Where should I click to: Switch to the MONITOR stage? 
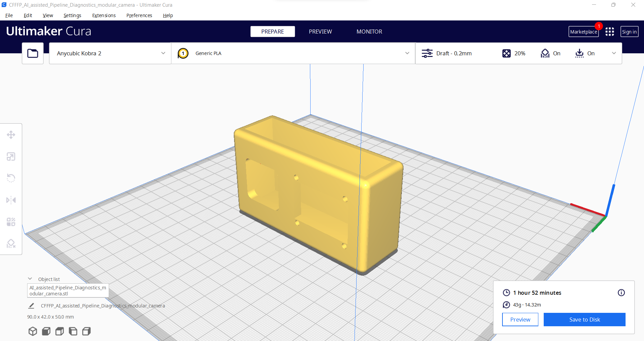369,32
